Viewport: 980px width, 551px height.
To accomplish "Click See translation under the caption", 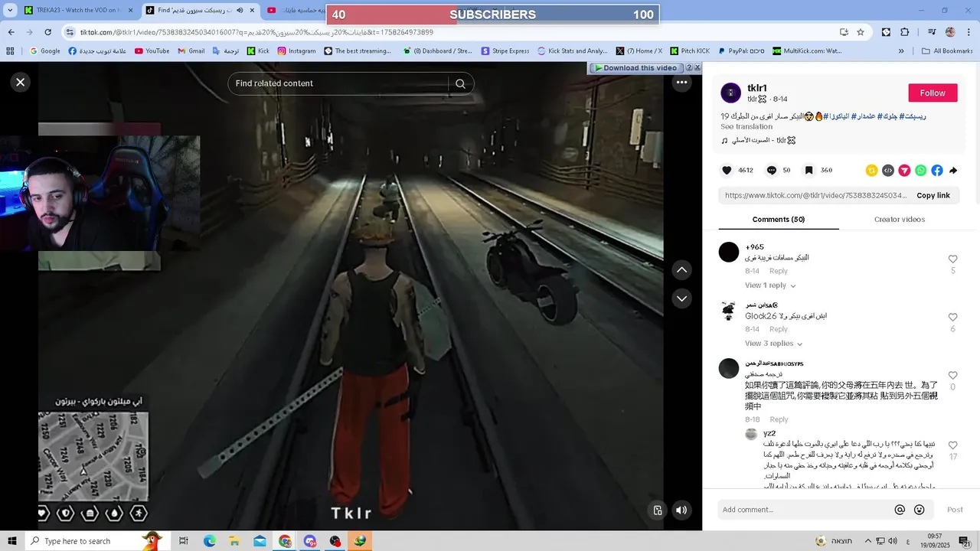I will [x=746, y=127].
